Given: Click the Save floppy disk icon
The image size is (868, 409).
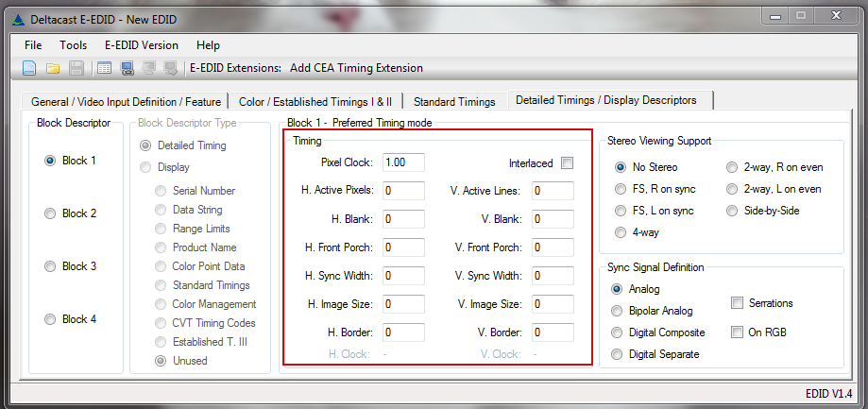Looking at the screenshot, I should [77, 68].
